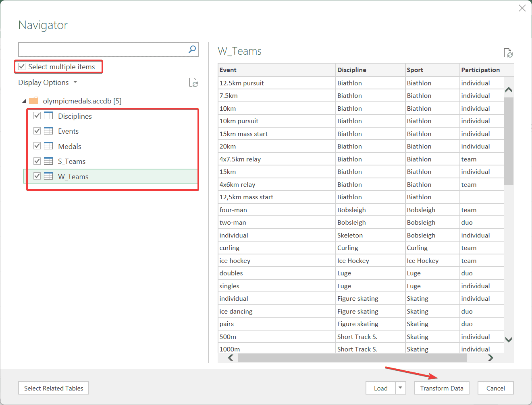
Task: Click the 'ice dancing' event cell
Action: [276, 311]
